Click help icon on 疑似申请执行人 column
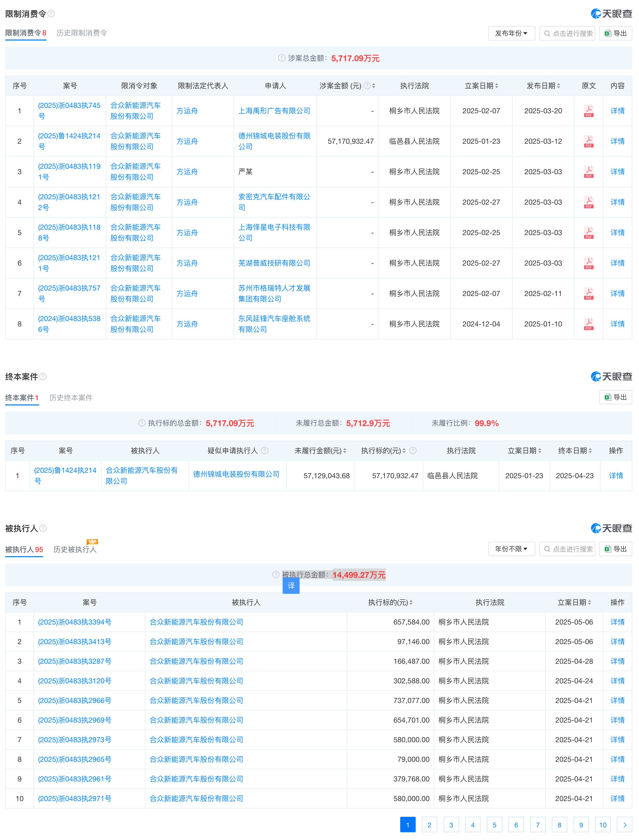 pos(265,450)
